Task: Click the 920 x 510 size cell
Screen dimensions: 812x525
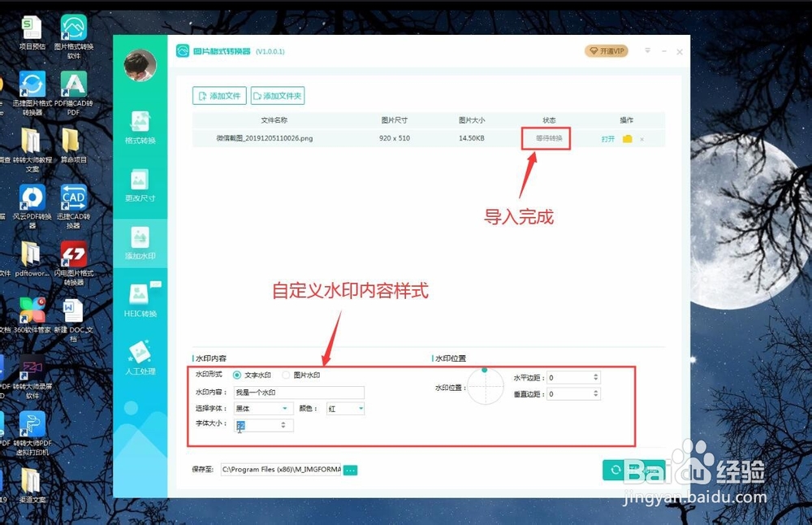Action: click(x=394, y=138)
